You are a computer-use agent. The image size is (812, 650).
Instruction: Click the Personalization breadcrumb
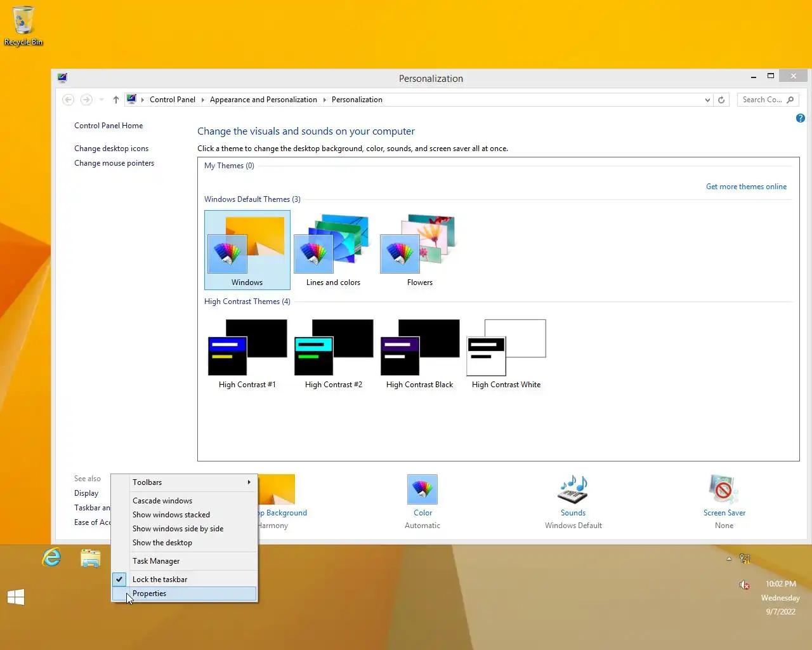coord(357,100)
